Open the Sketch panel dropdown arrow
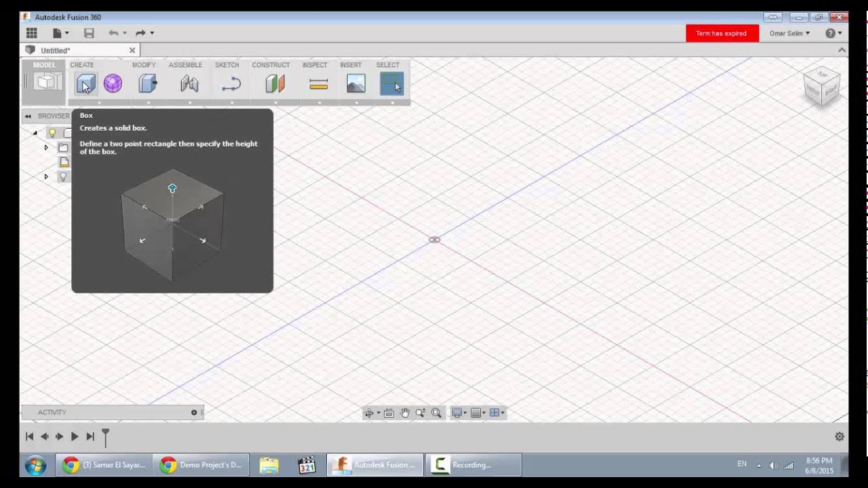The width and height of the screenshot is (868, 488). coord(232,103)
